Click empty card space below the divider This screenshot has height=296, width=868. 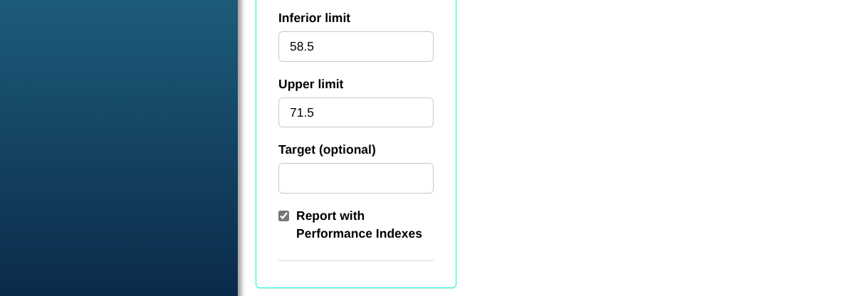coord(355,274)
